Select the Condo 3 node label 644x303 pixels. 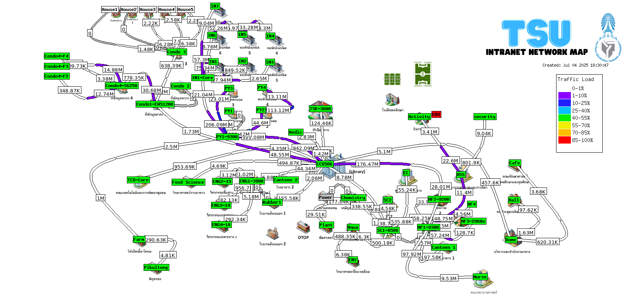177,52
